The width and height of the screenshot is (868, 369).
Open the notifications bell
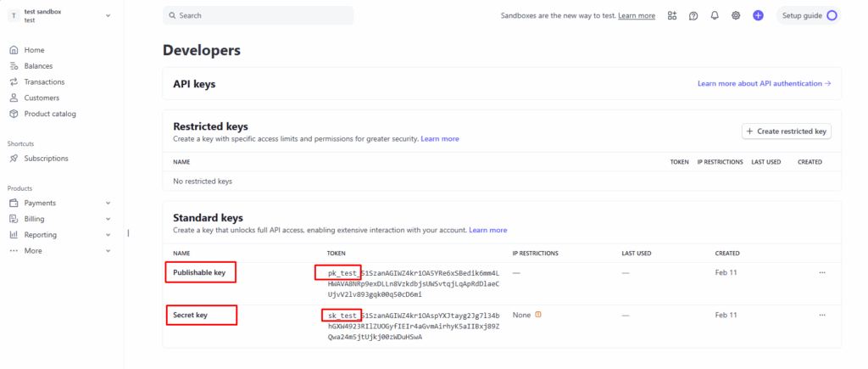click(x=715, y=15)
